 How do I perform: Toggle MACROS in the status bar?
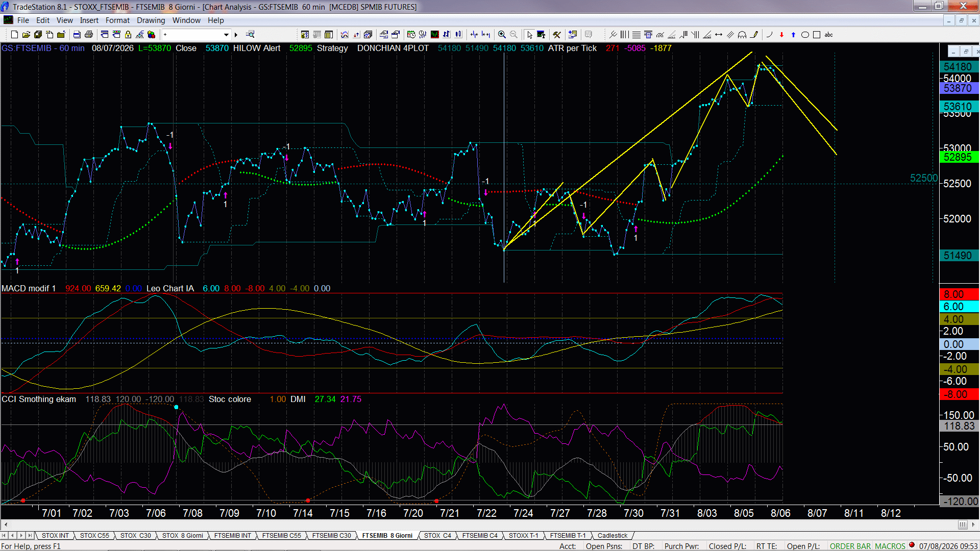pyautogui.click(x=890, y=546)
